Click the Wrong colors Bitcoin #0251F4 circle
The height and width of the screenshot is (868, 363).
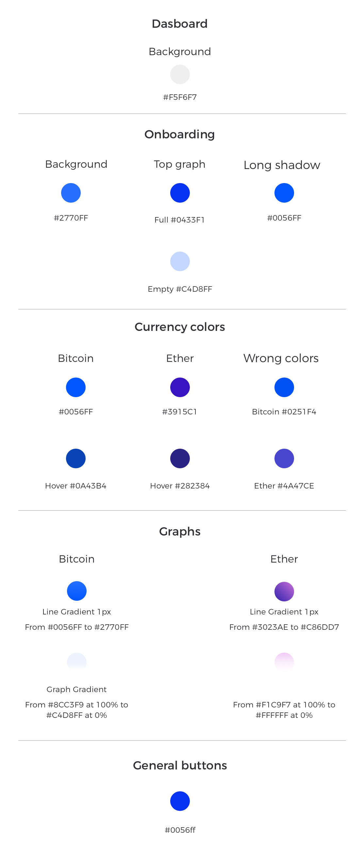pyautogui.click(x=284, y=387)
